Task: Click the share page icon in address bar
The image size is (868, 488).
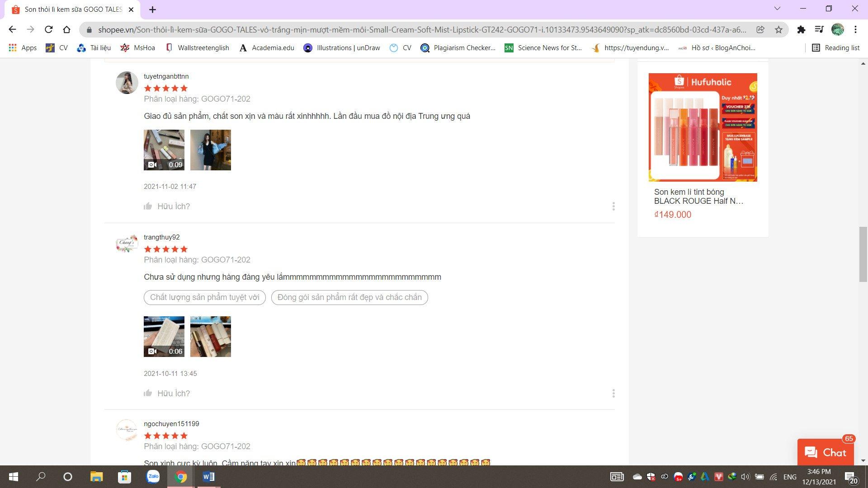Action: pos(760,30)
